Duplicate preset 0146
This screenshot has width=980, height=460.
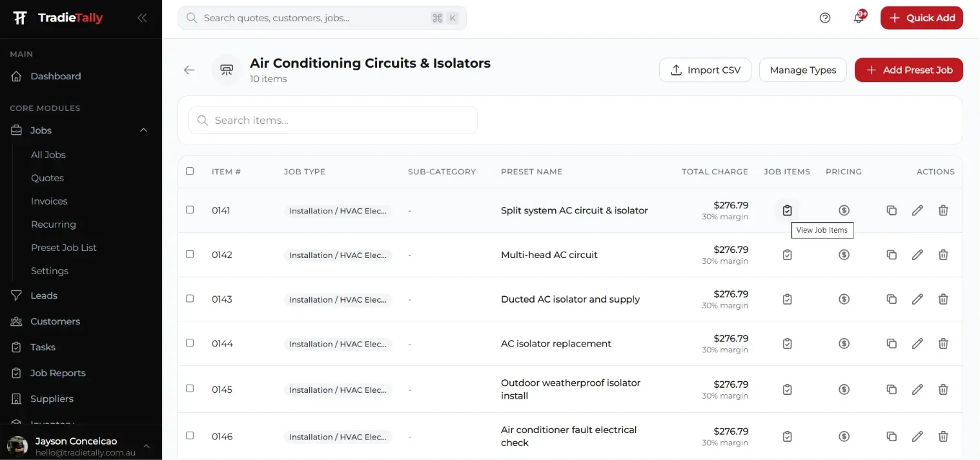coord(892,437)
